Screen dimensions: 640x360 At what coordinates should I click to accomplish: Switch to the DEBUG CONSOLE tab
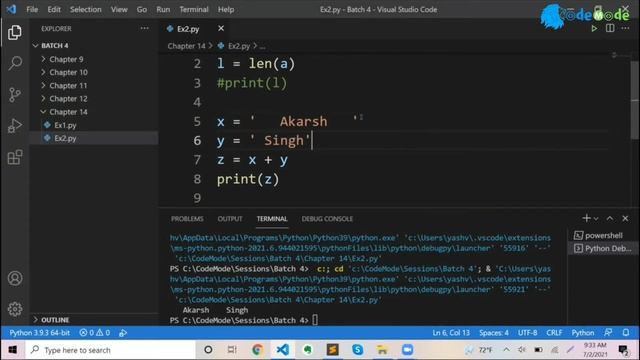(327, 219)
